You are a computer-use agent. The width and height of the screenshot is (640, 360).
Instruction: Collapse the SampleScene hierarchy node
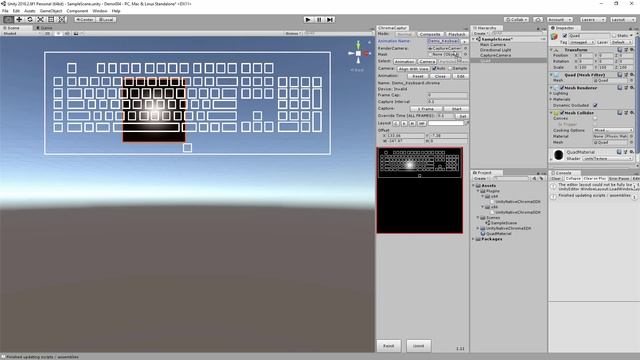pyautogui.click(x=474, y=39)
